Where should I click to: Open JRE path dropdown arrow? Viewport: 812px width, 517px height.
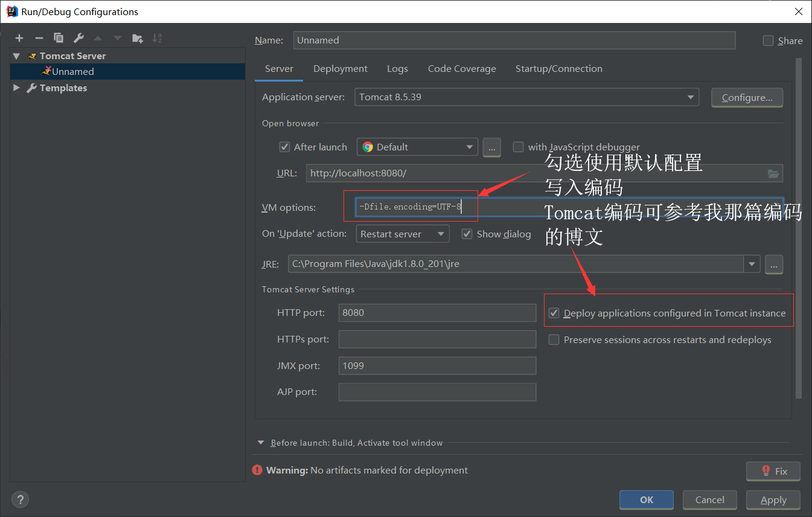tap(752, 264)
